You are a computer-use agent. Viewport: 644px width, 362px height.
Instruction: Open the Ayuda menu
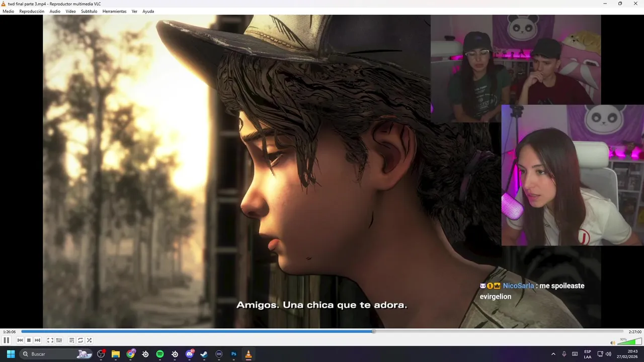coord(148,11)
